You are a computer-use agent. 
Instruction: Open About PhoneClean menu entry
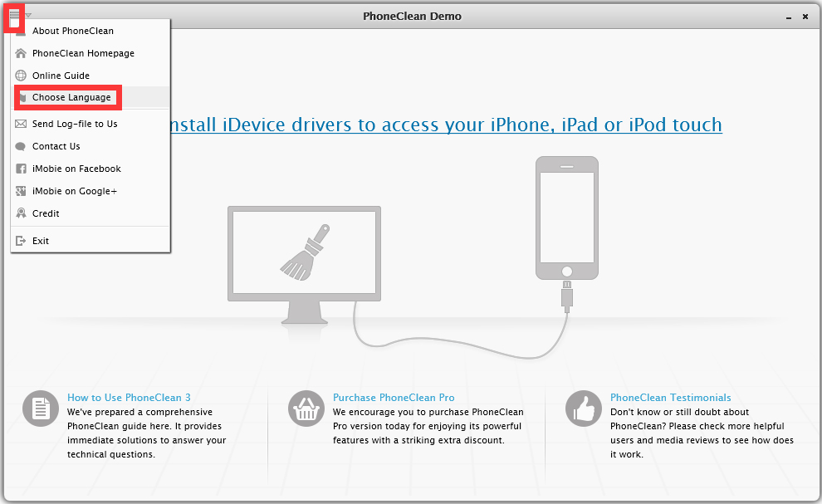click(73, 31)
